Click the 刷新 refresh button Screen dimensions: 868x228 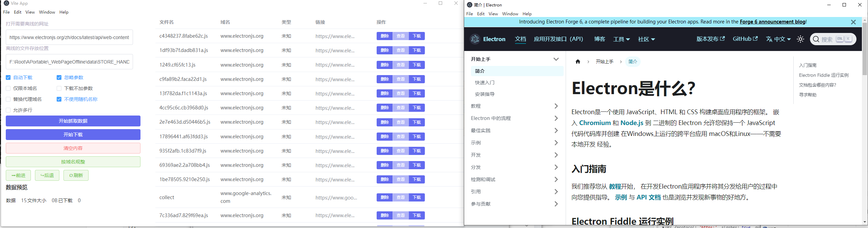(x=76, y=175)
